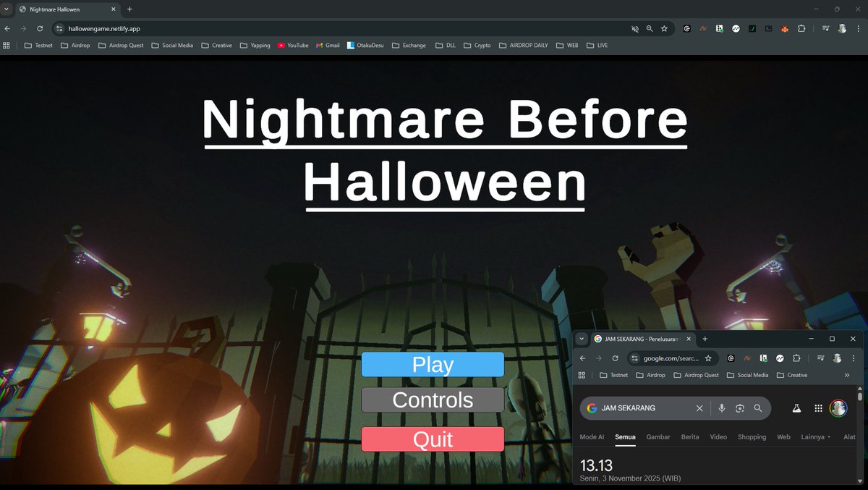Expand the LIVE bookmark folder
The image size is (868, 490).
pyautogui.click(x=597, y=45)
